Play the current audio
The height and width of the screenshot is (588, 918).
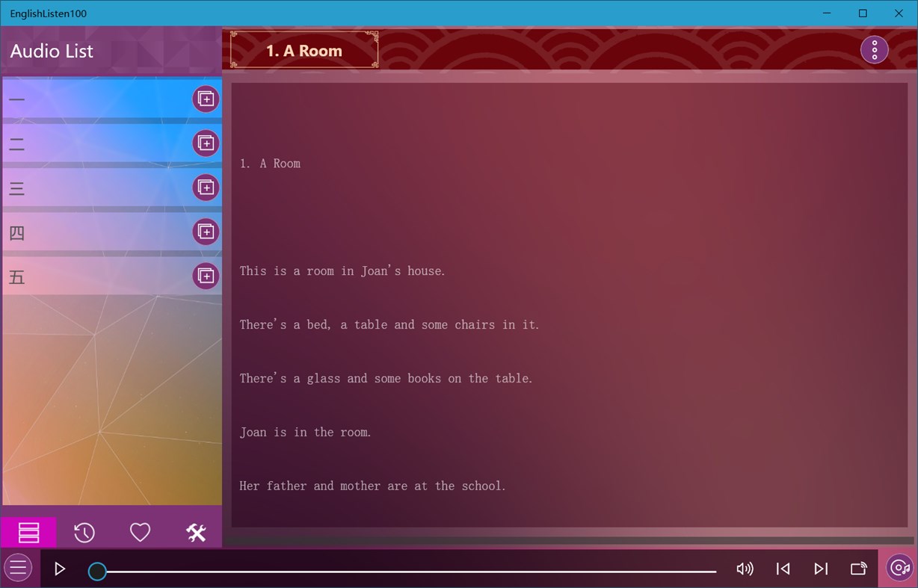coord(59,568)
